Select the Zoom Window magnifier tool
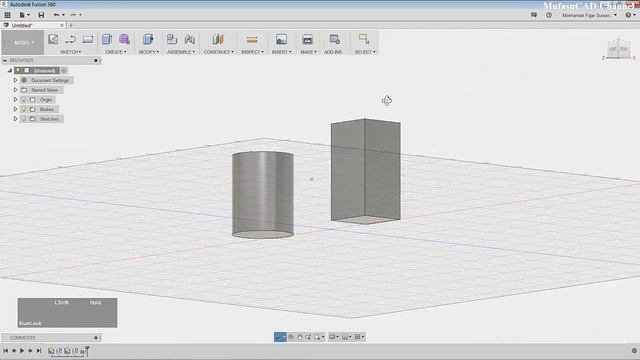Screen dimensions: 640x360 pos(318,337)
